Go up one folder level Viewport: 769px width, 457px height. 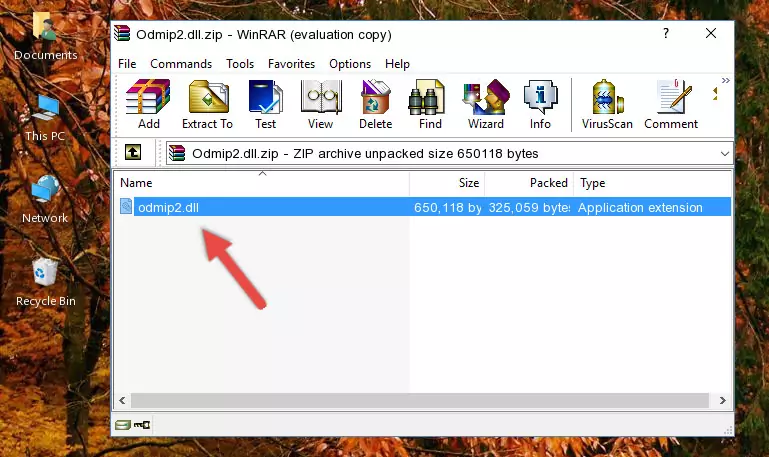click(133, 152)
